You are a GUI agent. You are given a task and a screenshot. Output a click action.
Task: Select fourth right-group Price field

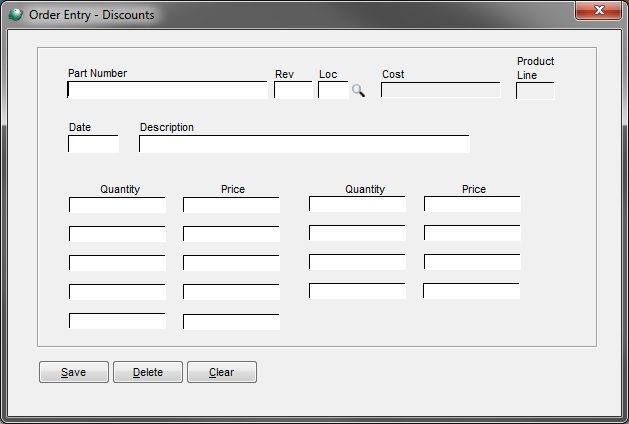click(x=471, y=291)
